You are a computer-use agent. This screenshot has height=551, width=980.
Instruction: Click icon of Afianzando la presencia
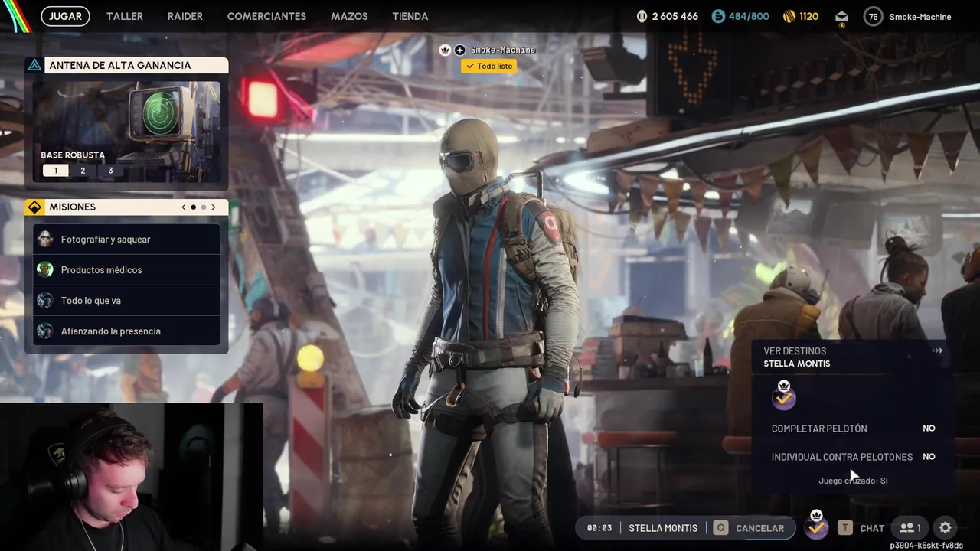[x=45, y=331]
